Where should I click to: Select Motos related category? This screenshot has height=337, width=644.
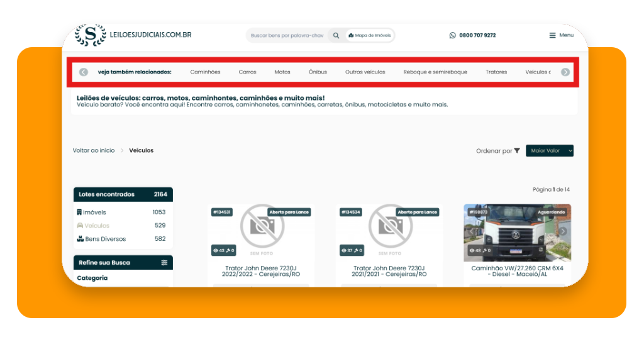tap(282, 72)
